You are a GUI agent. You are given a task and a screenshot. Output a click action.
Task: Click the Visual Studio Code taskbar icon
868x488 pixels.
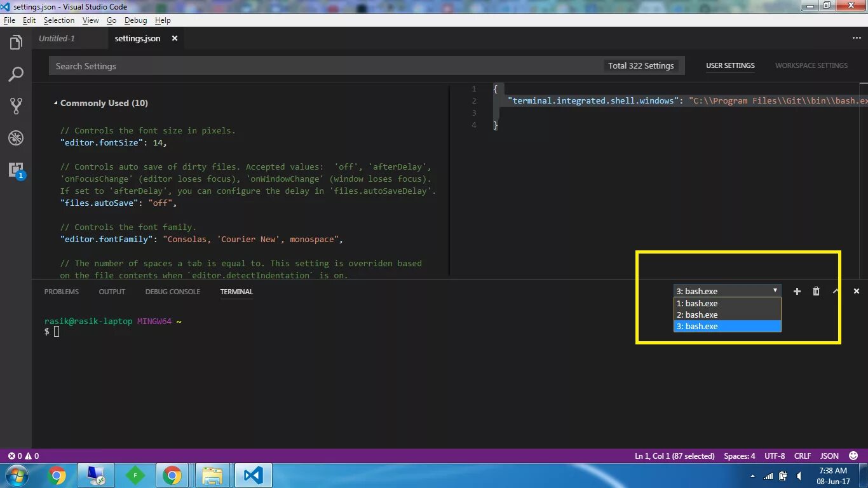pos(253,475)
